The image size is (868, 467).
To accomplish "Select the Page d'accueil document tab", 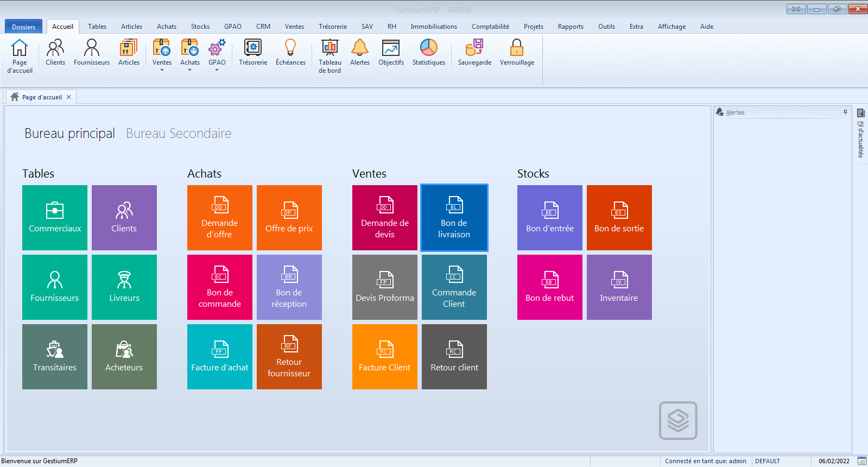I will pos(41,97).
